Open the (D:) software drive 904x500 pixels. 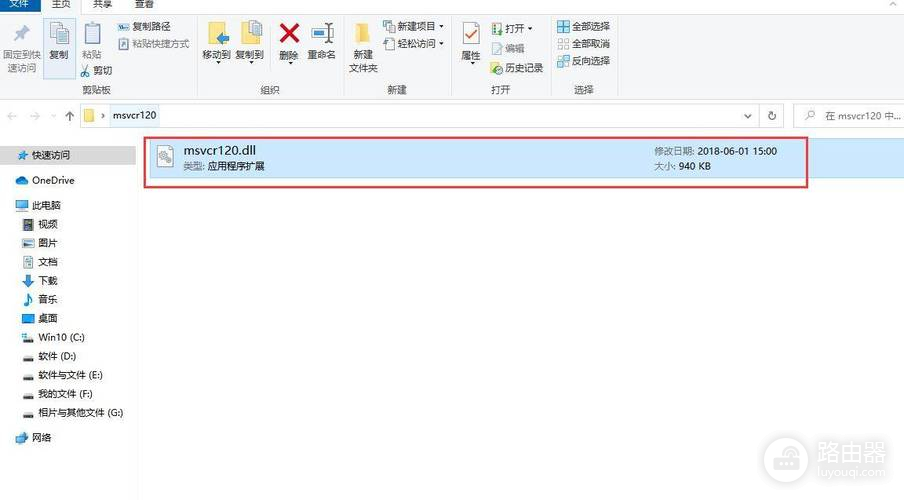[49, 356]
